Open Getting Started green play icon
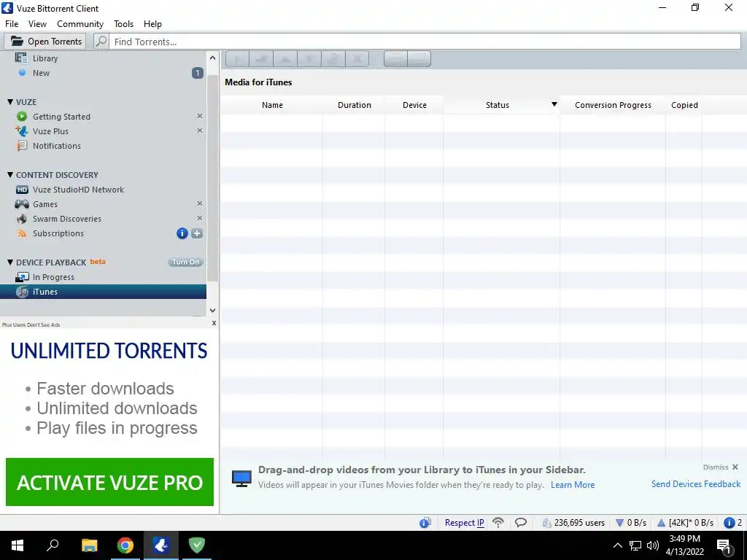The width and height of the screenshot is (747, 560). (22, 117)
